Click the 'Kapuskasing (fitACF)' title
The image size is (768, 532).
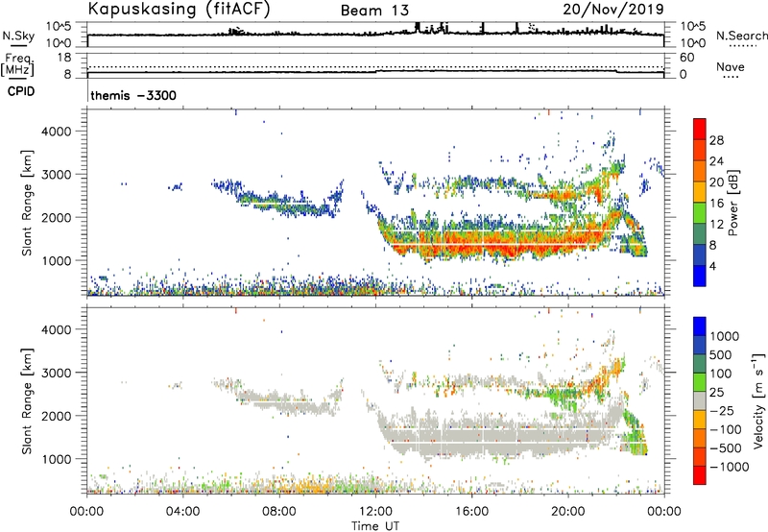[x=179, y=9]
